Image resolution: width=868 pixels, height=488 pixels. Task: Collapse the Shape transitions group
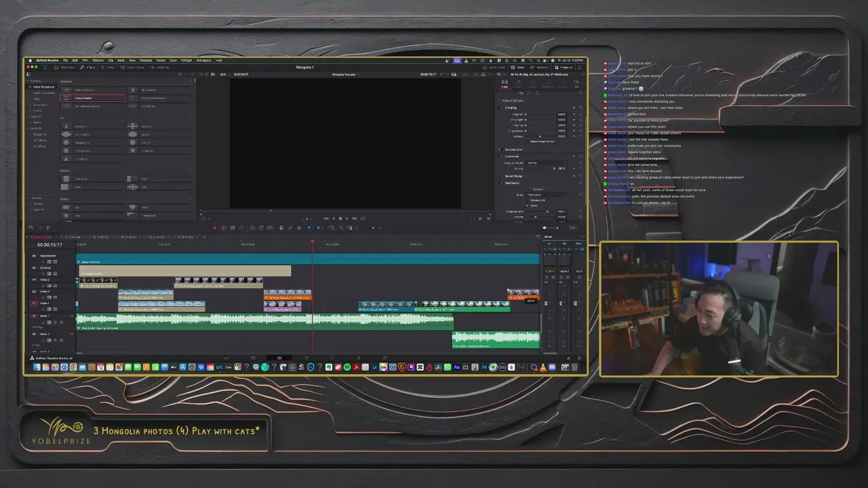pos(191,199)
